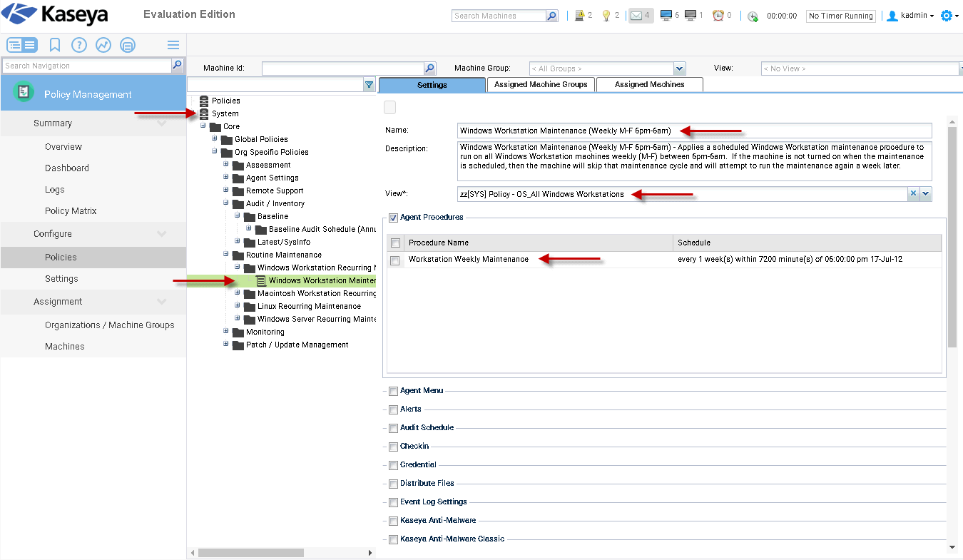Switch to Assigned Machines tab
Viewport: 963px width, 560px height.
click(x=649, y=84)
